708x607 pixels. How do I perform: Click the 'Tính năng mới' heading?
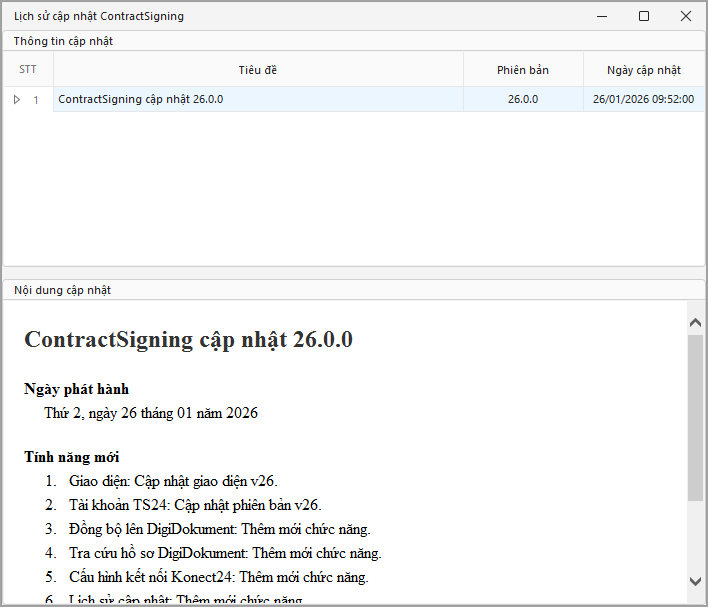(71, 457)
